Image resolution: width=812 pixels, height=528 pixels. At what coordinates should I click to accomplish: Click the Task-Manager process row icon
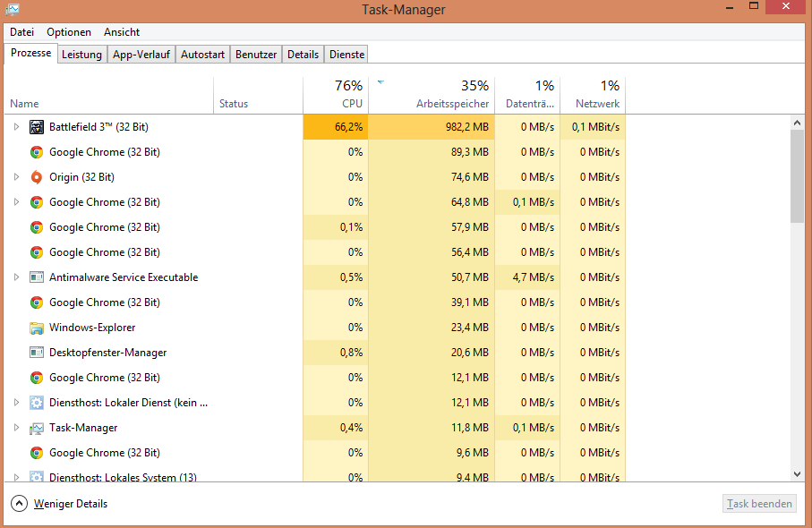click(36, 428)
